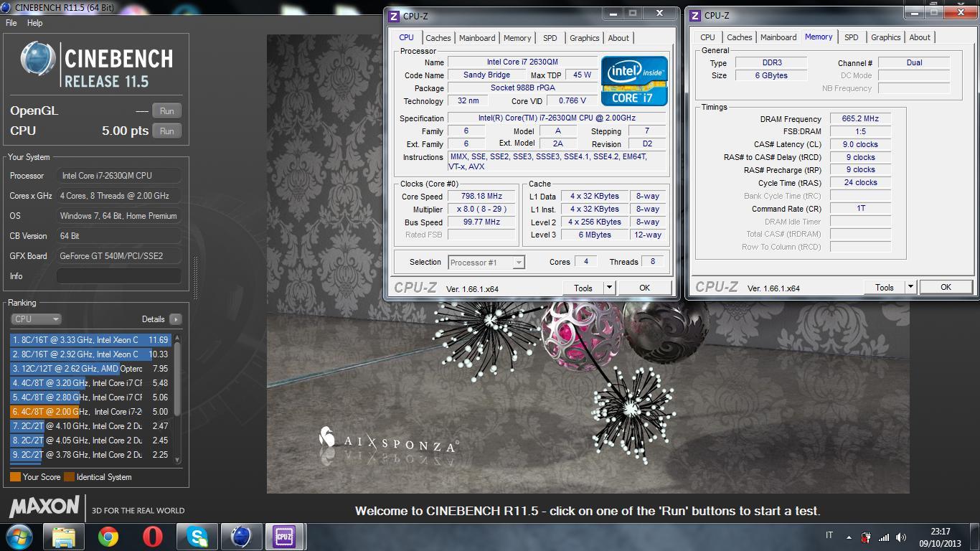Run the CPU benchmark test
This screenshot has width=980, height=551.
(167, 131)
